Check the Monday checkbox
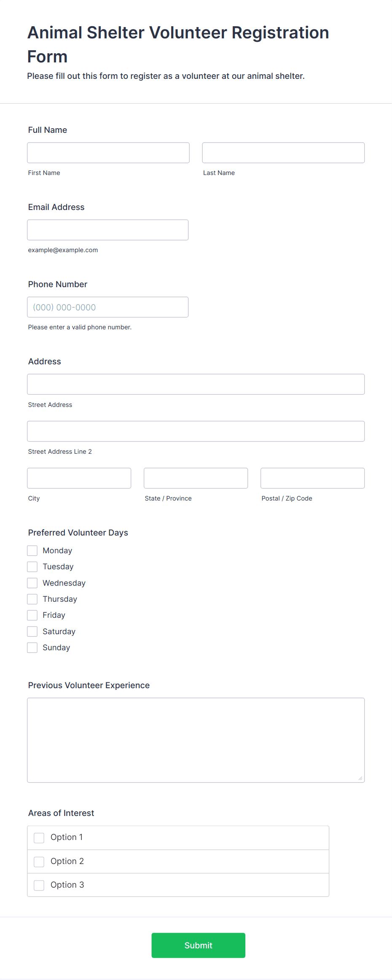This screenshot has height=980, width=392. click(x=32, y=551)
